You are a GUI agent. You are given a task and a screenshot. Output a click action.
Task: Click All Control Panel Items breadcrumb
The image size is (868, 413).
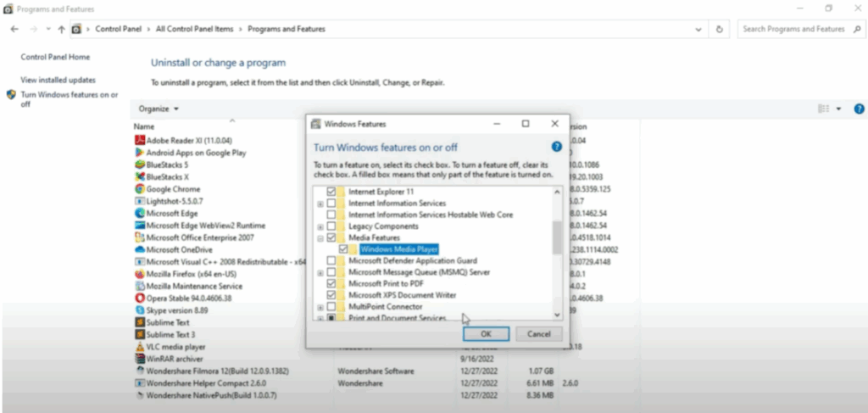click(x=194, y=29)
